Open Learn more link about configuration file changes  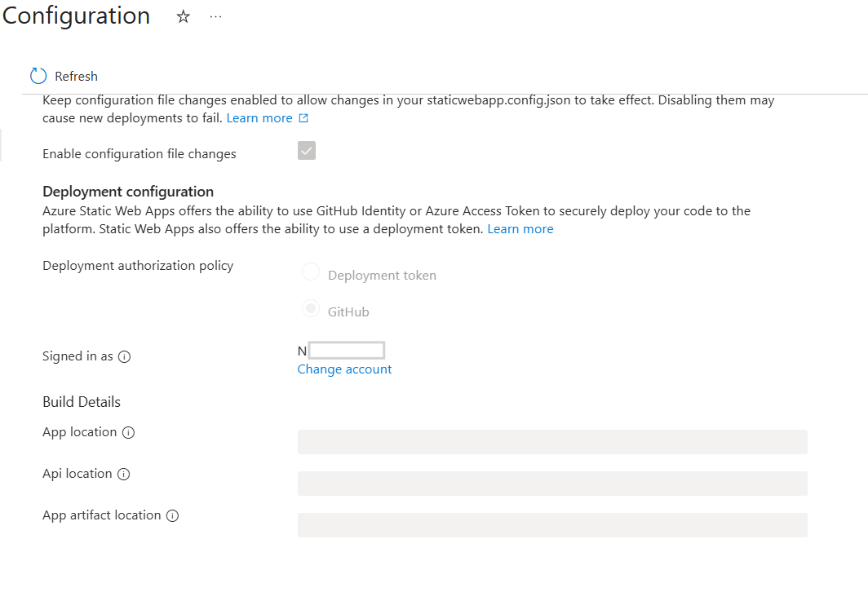(x=259, y=118)
